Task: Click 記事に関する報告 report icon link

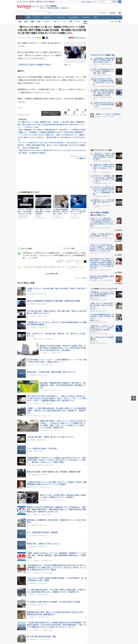Action: tap(24, 115)
